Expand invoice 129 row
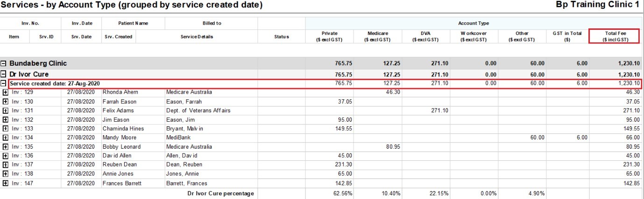Image resolution: width=644 pixels, height=199 pixels. tap(6, 92)
